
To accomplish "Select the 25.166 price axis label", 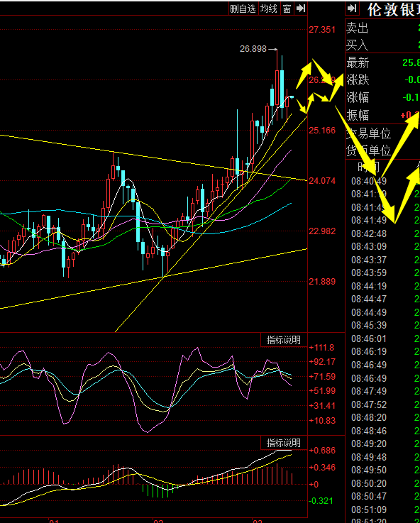I will 322,131.
